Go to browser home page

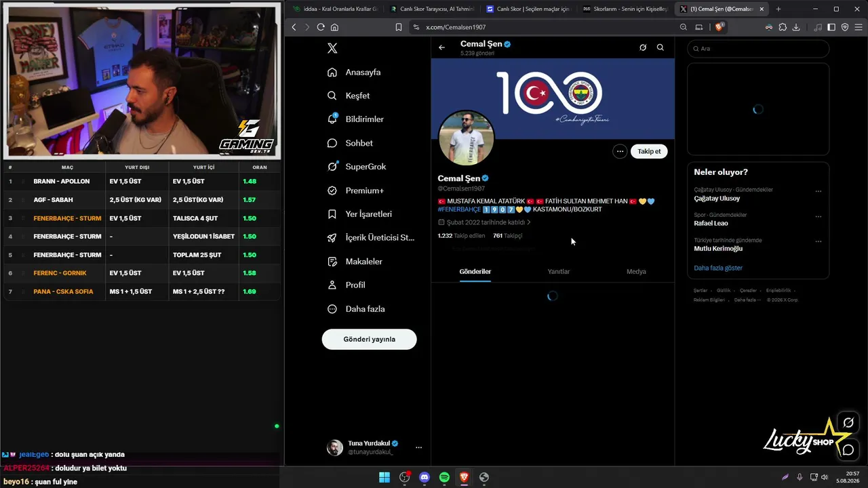pyautogui.click(x=334, y=27)
